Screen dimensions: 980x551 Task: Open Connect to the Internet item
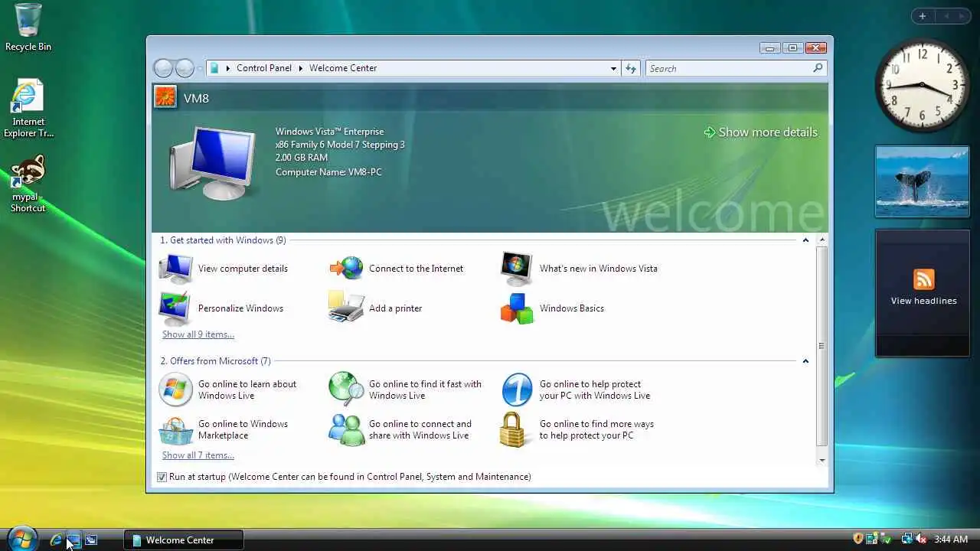[397, 269]
